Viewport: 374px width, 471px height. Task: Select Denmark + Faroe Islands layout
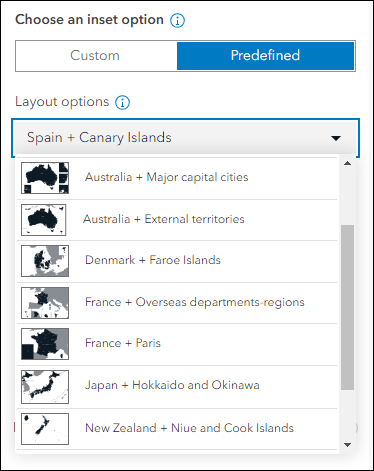[x=177, y=261]
